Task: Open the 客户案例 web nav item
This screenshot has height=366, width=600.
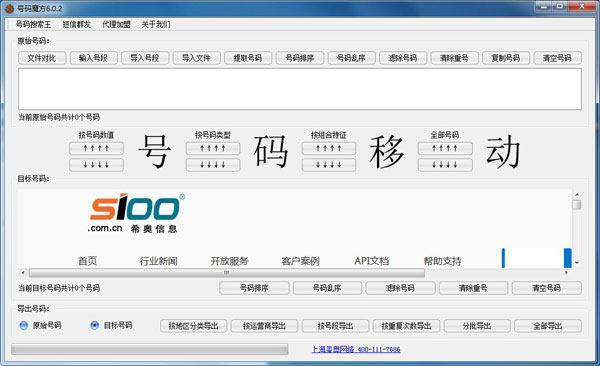Action: (x=300, y=261)
